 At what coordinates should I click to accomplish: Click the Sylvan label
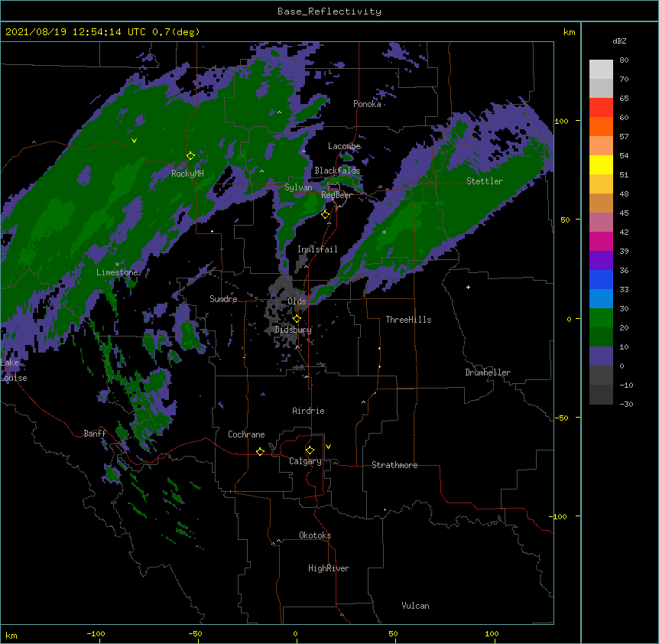tap(298, 187)
